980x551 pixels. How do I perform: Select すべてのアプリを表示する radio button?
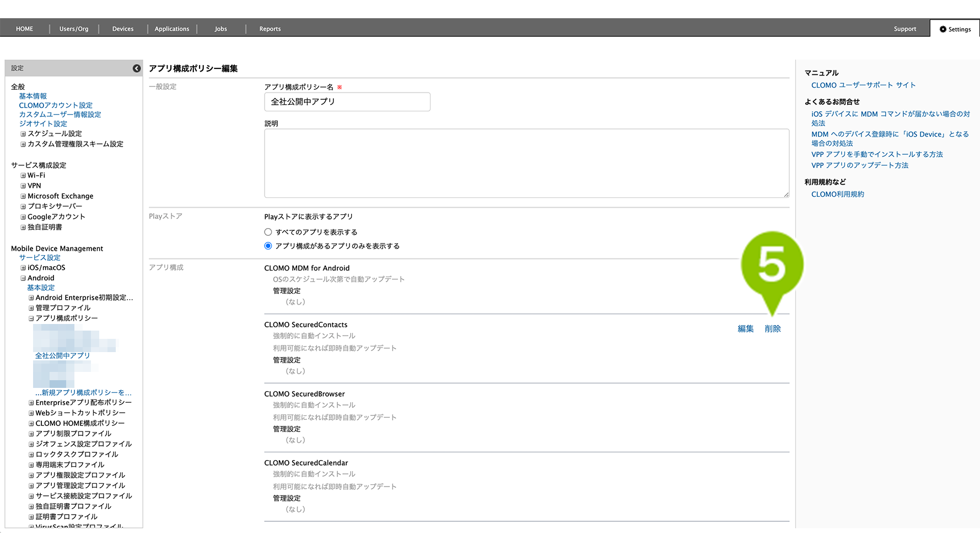coord(268,232)
